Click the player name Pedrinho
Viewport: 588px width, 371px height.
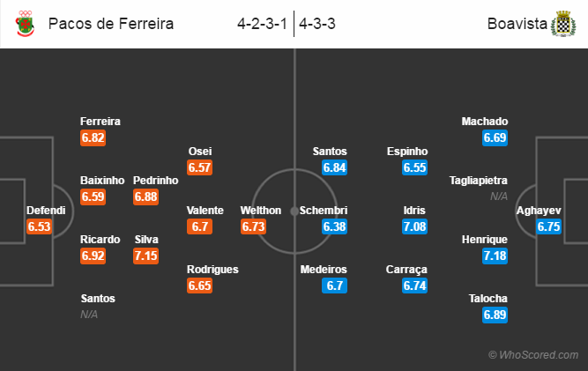[x=156, y=181]
